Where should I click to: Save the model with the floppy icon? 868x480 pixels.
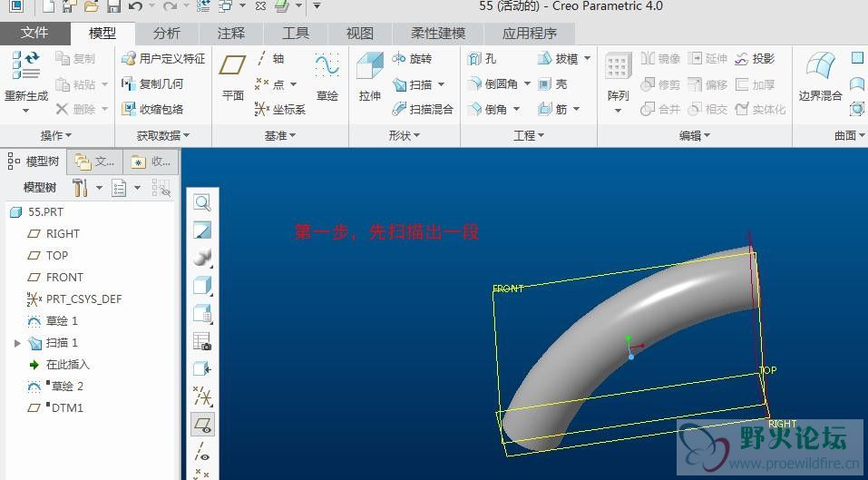113,6
